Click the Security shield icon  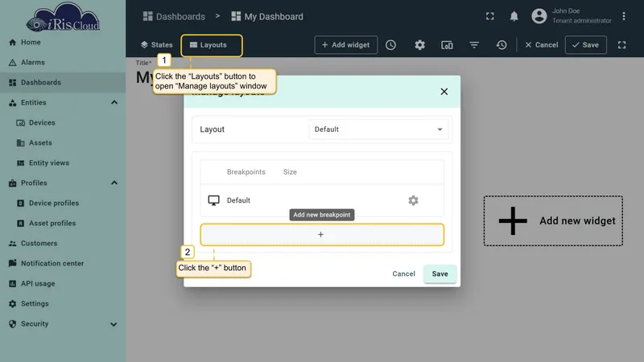12,324
